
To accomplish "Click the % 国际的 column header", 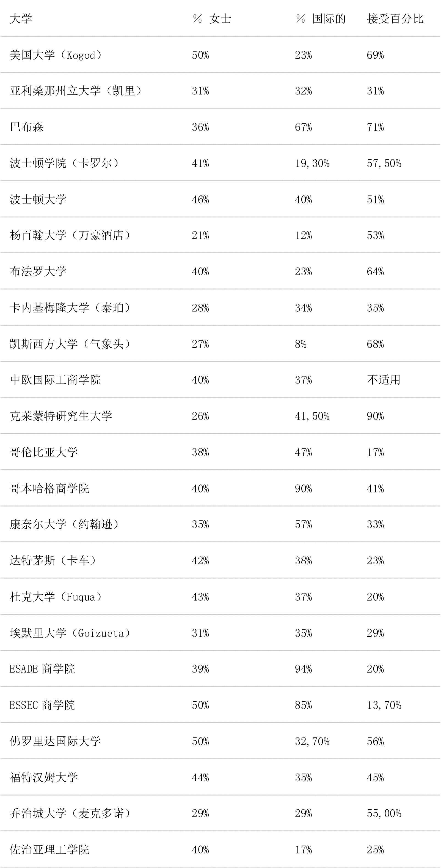I will pyautogui.click(x=321, y=18).
